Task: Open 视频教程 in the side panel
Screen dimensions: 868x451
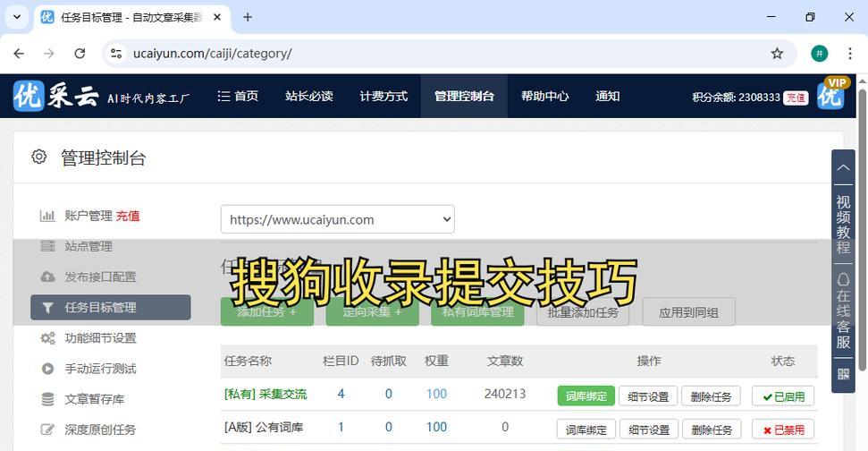Action: coord(843,225)
